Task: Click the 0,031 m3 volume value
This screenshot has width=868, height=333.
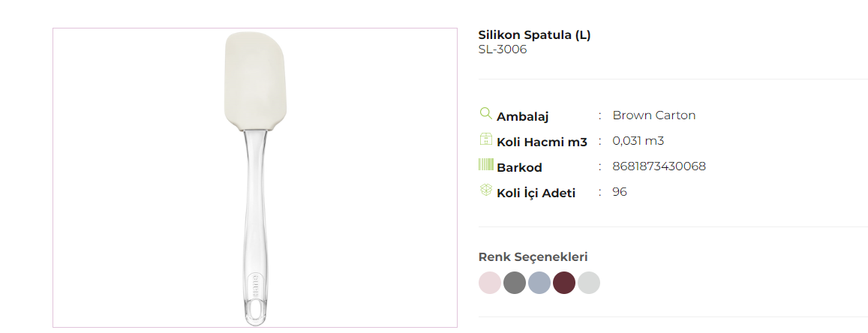Action: 638,141
